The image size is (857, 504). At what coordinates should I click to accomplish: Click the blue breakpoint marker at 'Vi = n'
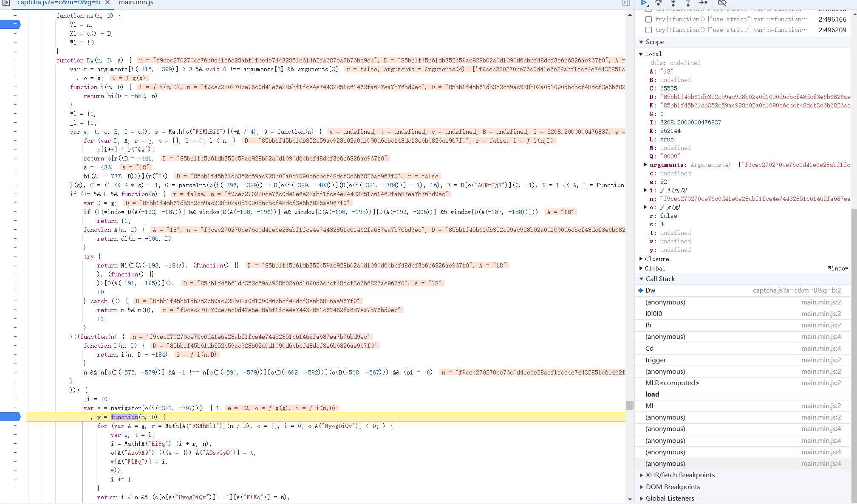[x=10, y=25]
